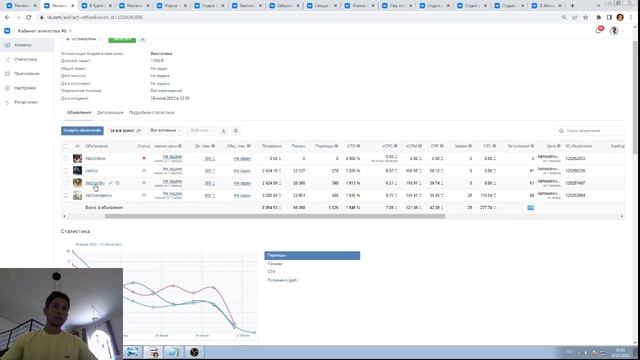Click the status icon of the ad with 22 127 impressions
640x360 pixels.
click(x=144, y=171)
